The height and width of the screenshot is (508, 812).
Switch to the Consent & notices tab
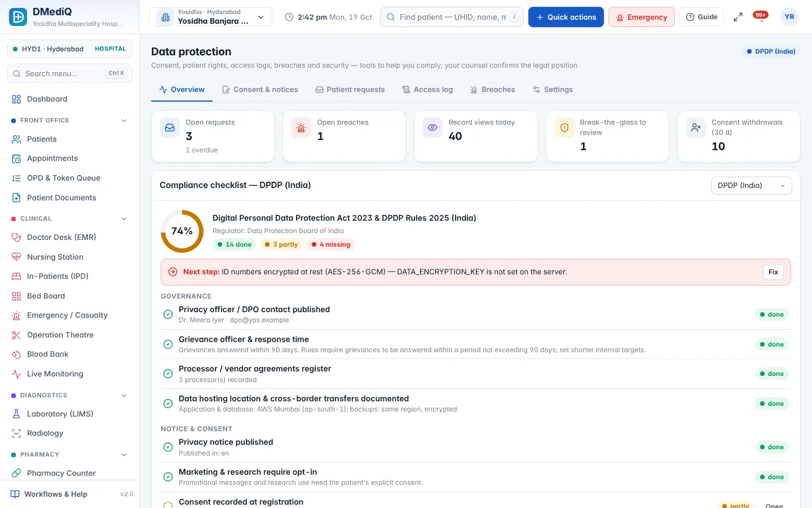(x=260, y=90)
